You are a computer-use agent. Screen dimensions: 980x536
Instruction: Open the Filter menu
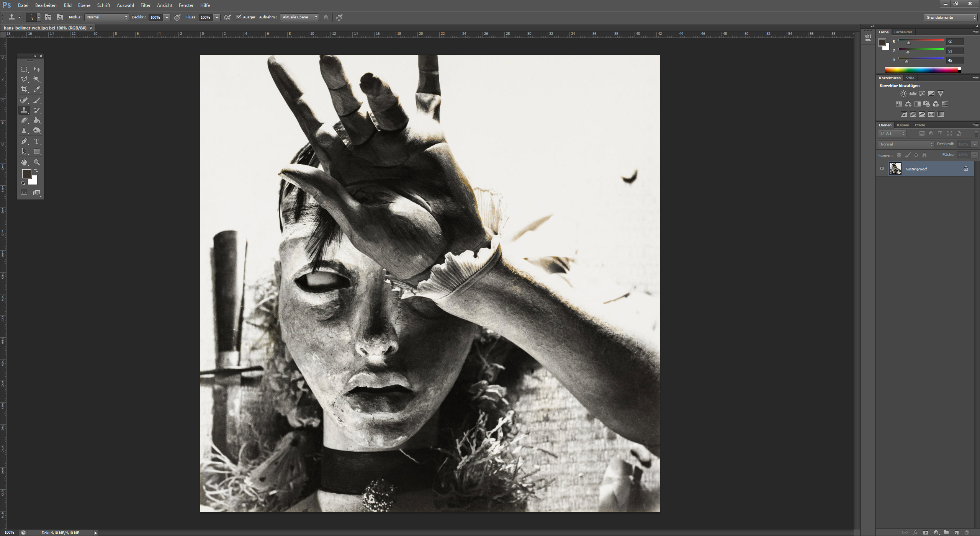tap(146, 5)
